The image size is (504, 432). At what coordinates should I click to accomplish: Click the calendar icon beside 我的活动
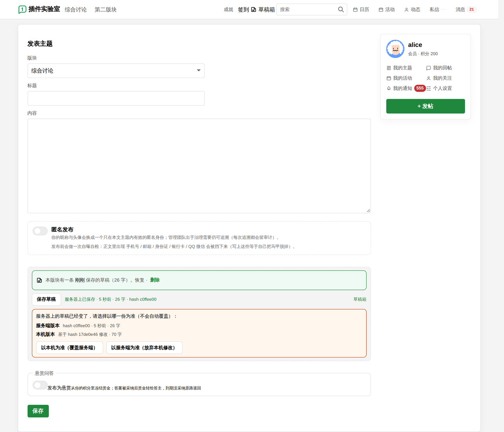[x=389, y=78]
